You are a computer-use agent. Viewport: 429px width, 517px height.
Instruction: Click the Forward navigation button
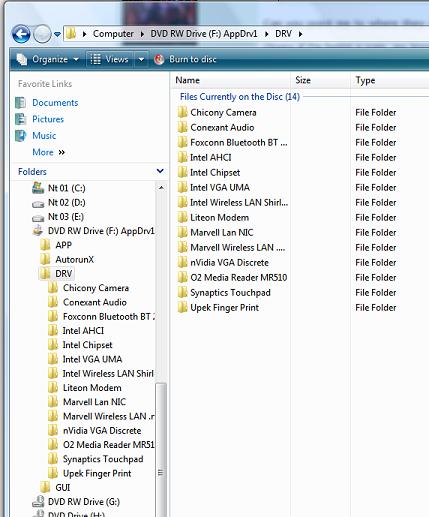coord(42,34)
